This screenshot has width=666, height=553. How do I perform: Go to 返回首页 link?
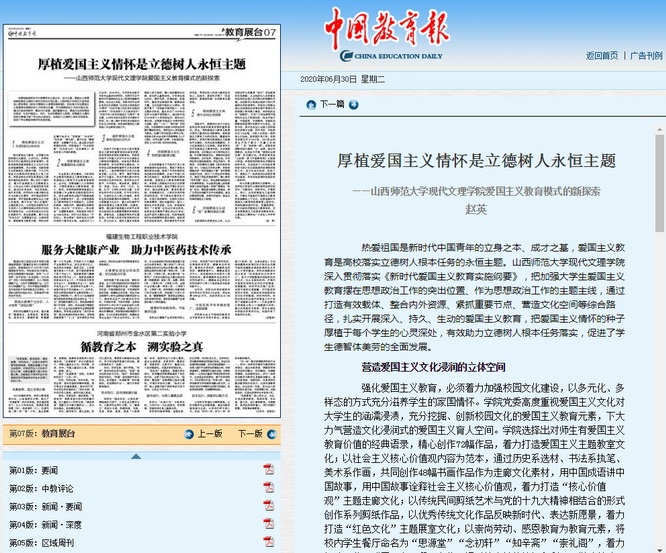pos(602,56)
